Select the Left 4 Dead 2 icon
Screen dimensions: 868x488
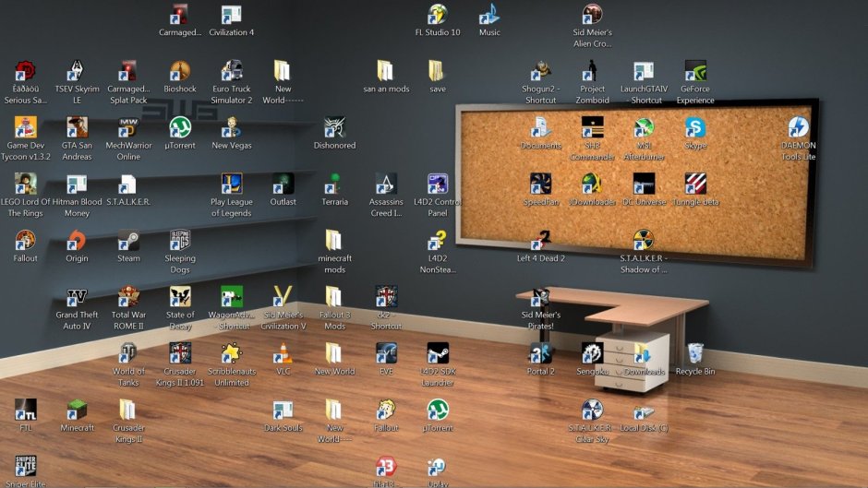pyautogui.click(x=541, y=242)
